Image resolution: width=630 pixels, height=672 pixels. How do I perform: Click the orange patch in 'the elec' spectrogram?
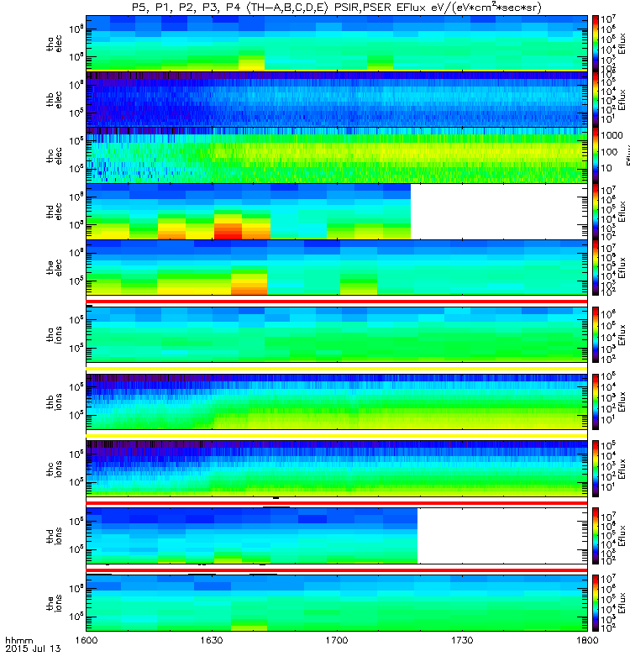pyautogui.click(x=249, y=286)
